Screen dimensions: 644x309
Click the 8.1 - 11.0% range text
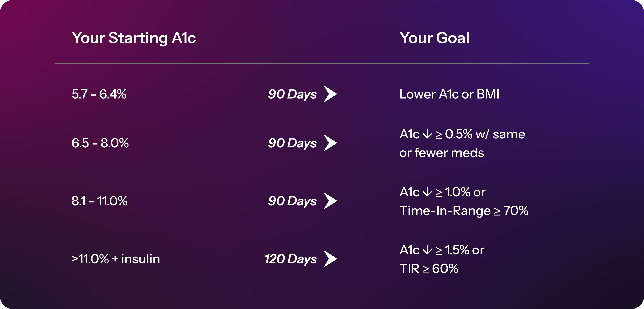tap(99, 201)
